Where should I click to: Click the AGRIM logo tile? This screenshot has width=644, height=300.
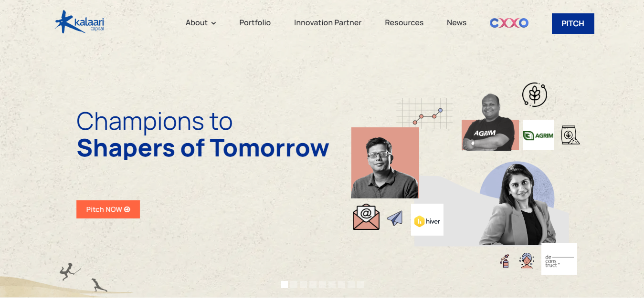(538, 135)
